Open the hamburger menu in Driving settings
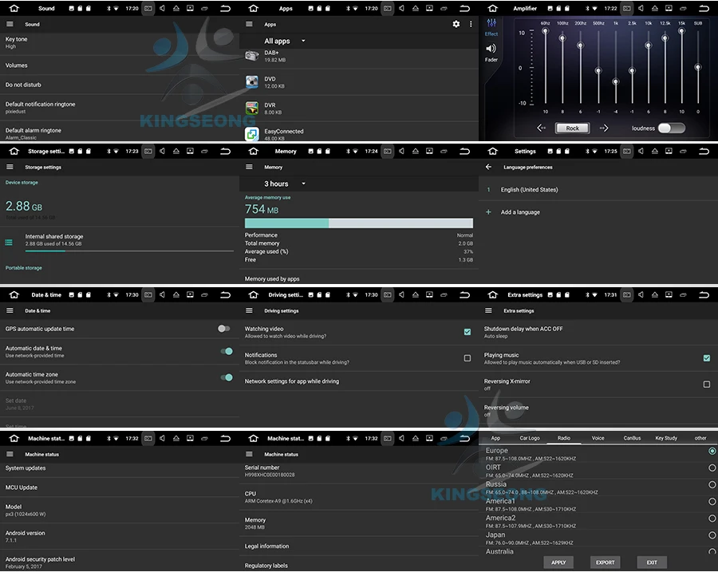 (x=249, y=310)
